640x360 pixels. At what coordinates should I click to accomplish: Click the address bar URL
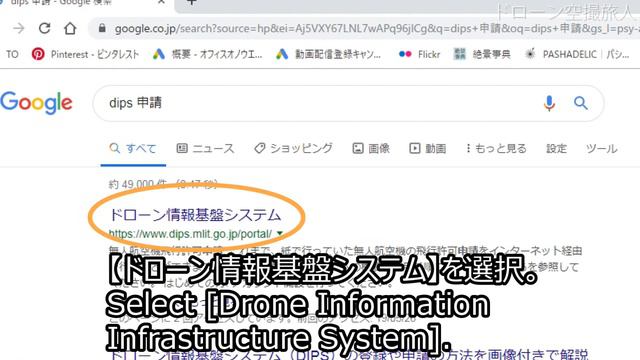point(376,29)
